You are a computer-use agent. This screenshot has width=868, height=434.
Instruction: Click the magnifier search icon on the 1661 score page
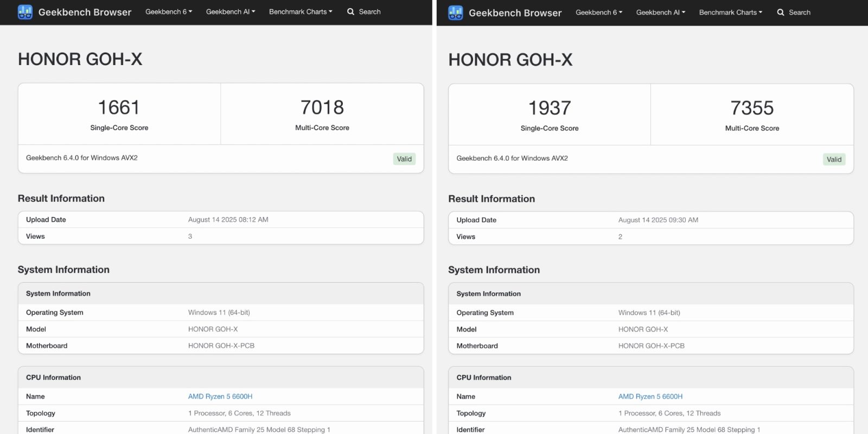pyautogui.click(x=350, y=11)
